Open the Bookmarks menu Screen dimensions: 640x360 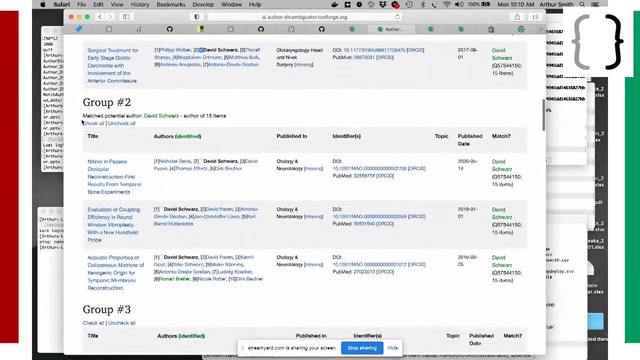coord(171,4)
